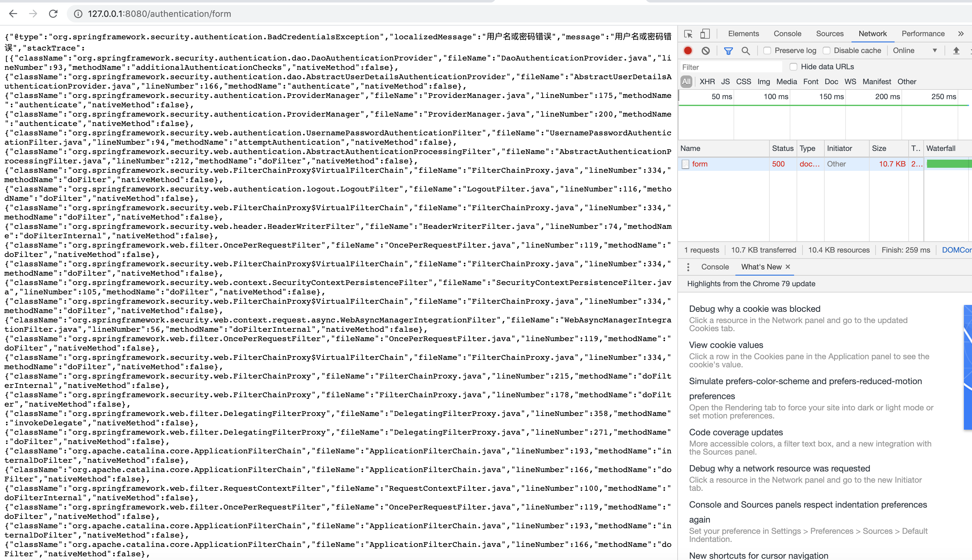Click the import HAR upload icon
The width and height of the screenshot is (972, 560).
pos(956,51)
